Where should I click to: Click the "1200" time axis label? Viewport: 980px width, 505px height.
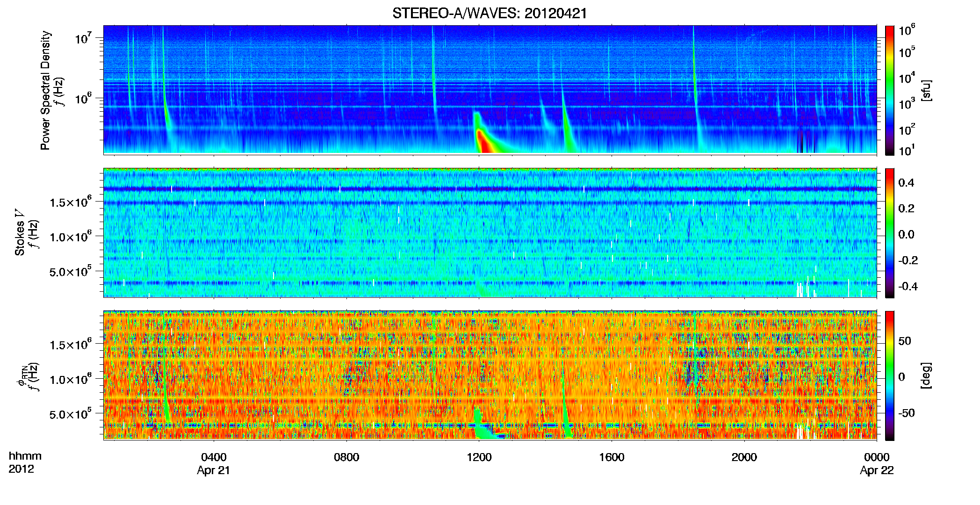(479, 457)
